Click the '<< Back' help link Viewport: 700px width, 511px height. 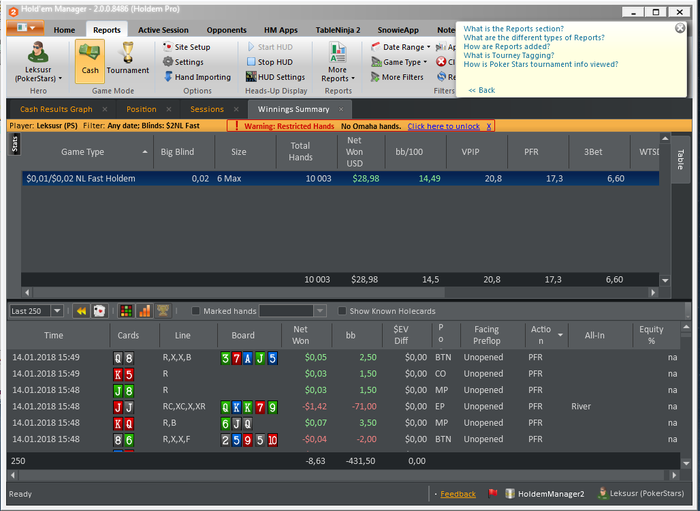click(482, 90)
